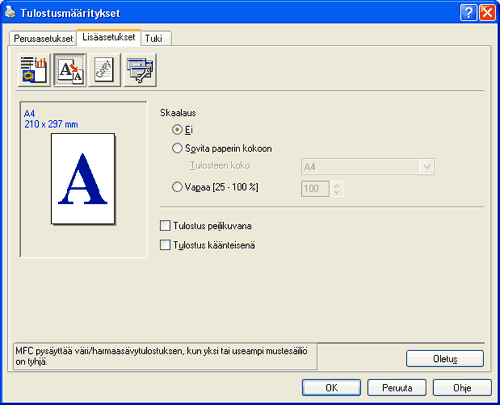
Task: Click the Peruuta button
Action: [397, 388]
